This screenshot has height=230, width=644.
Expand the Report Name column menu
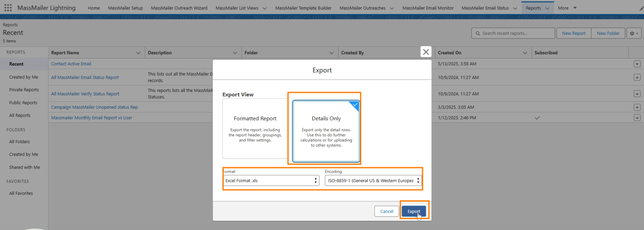pyautogui.click(x=138, y=53)
